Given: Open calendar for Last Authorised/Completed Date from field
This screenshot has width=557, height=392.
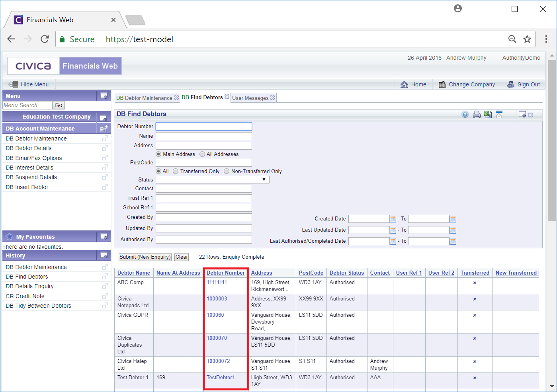Looking at the screenshot, I should pos(393,241).
